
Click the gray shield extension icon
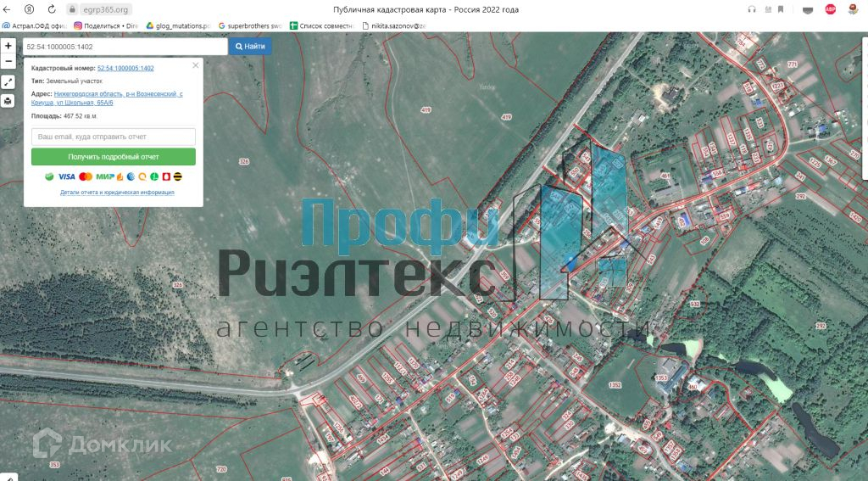pyautogui.click(x=808, y=10)
